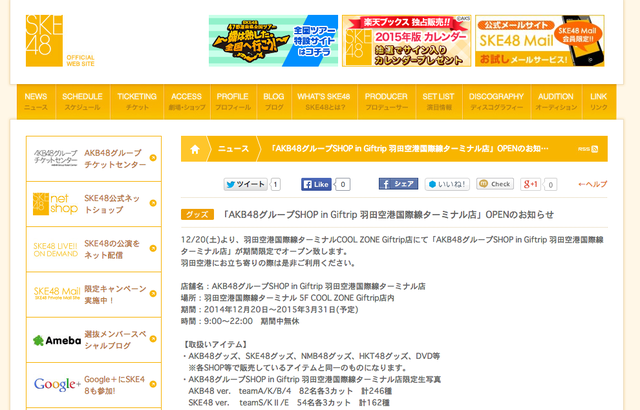Open SKE48 Mail 限定キャンペーン sidebar link
The image size is (640, 410).
pos(94,295)
